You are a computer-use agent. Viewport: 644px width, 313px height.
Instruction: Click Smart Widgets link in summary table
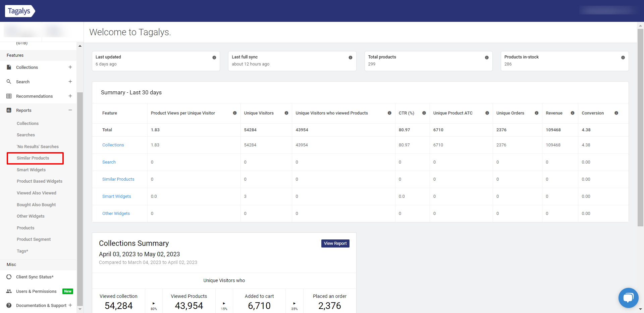tap(116, 196)
